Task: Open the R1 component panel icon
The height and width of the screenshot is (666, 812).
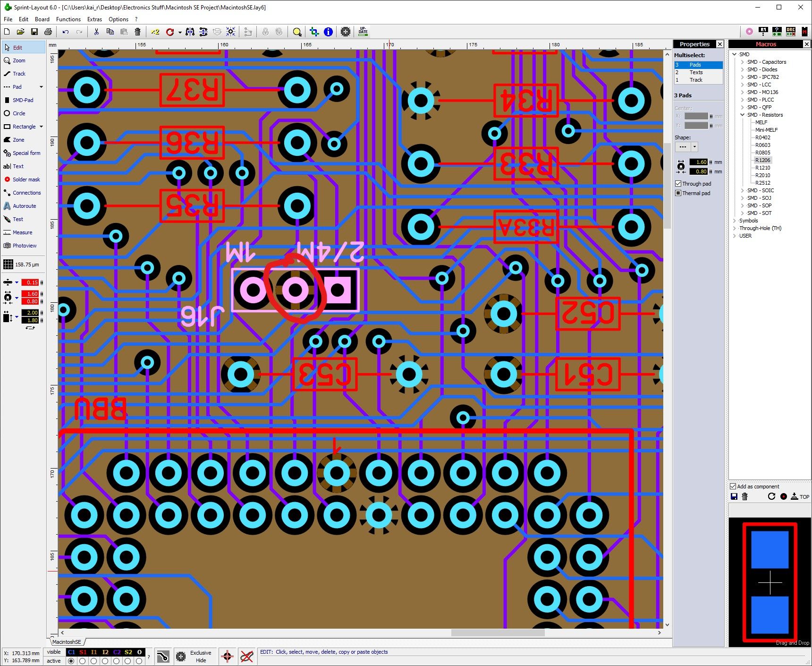Action: [763, 32]
